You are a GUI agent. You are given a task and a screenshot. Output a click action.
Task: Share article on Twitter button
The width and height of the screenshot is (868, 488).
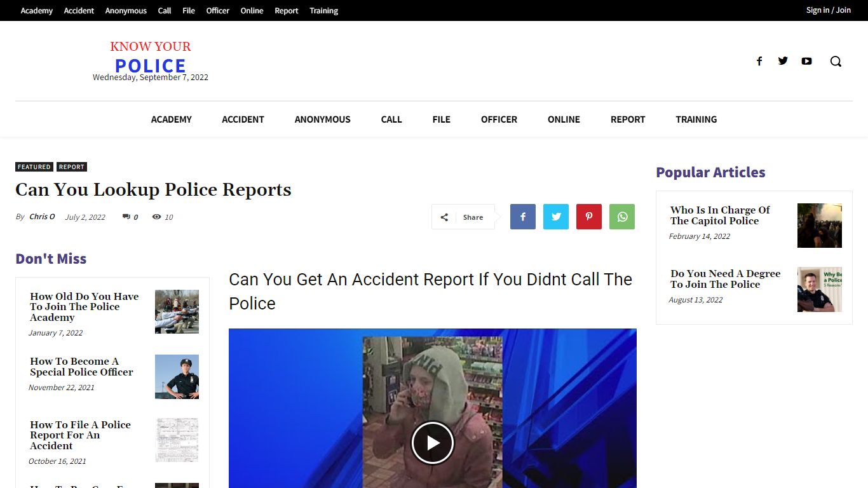click(556, 217)
